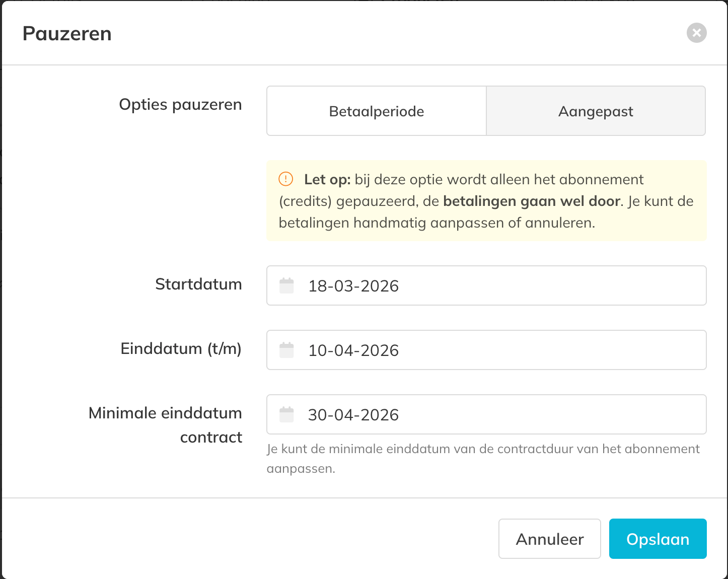
Task: Click the orange warning icon in the notice
Action: click(x=285, y=179)
